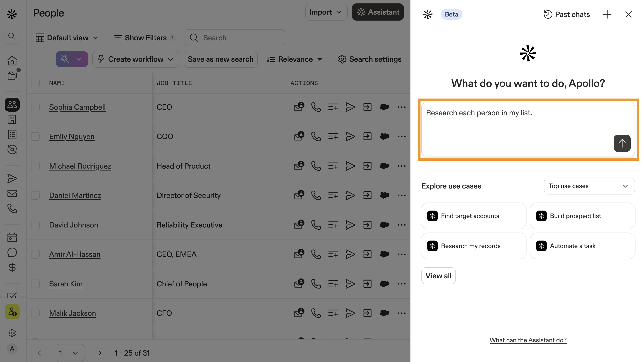The image size is (644, 362).
Task: Start a new chat with the plus icon
Action: 607,15
